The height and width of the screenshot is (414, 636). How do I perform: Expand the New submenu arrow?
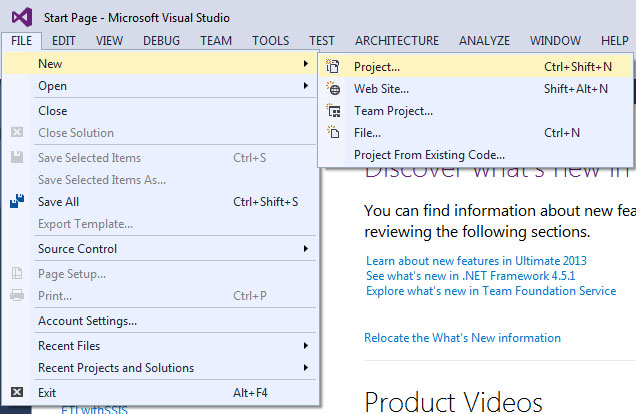pyautogui.click(x=305, y=63)
